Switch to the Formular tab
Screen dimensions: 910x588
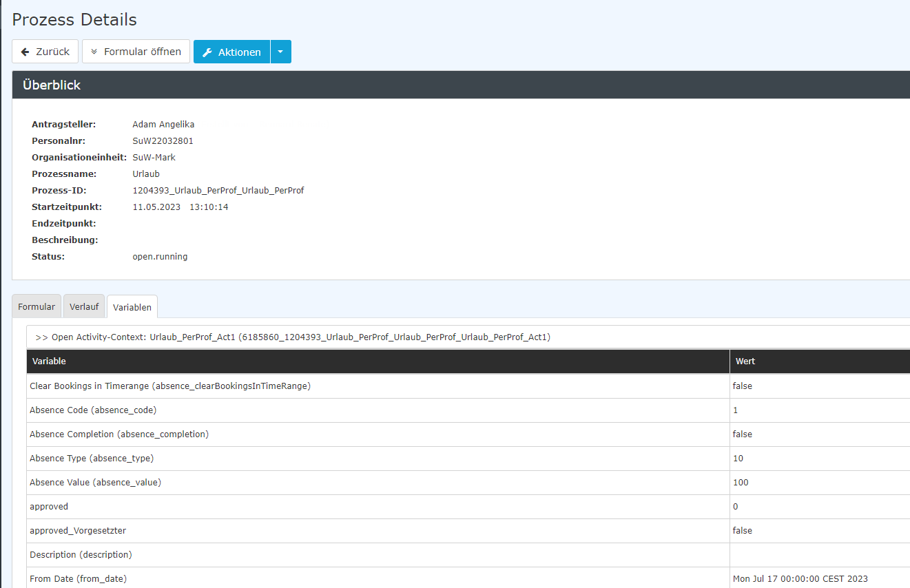(37, 307)
